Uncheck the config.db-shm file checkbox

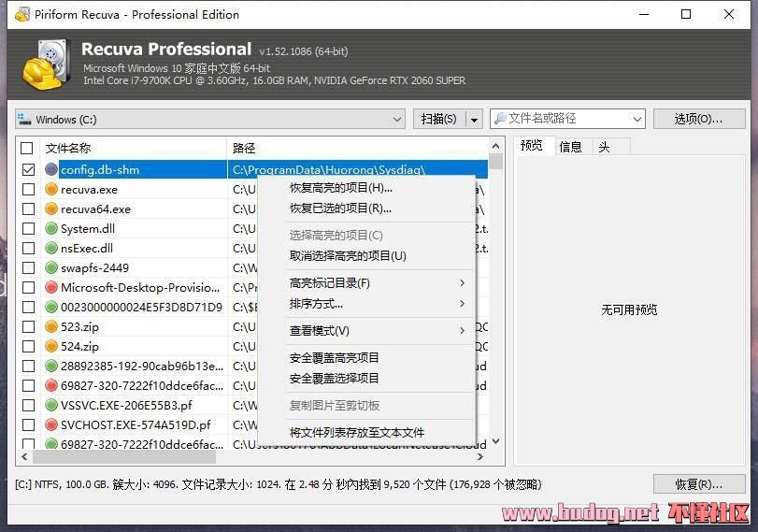[28, 170]
